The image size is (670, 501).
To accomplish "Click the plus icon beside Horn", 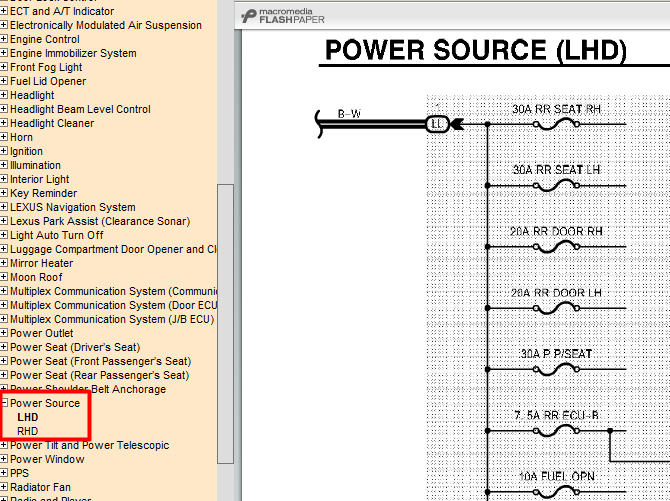I will tap(4, 137).
